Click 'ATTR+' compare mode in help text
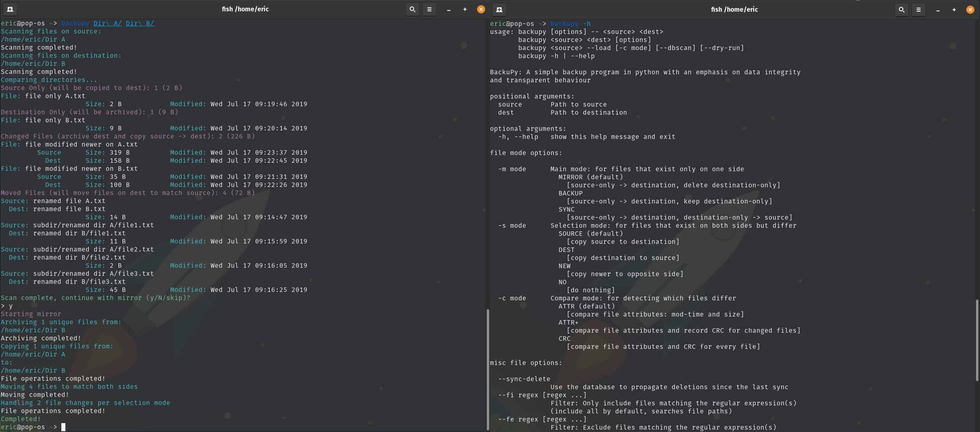980x432 pixels. (568, 323)
